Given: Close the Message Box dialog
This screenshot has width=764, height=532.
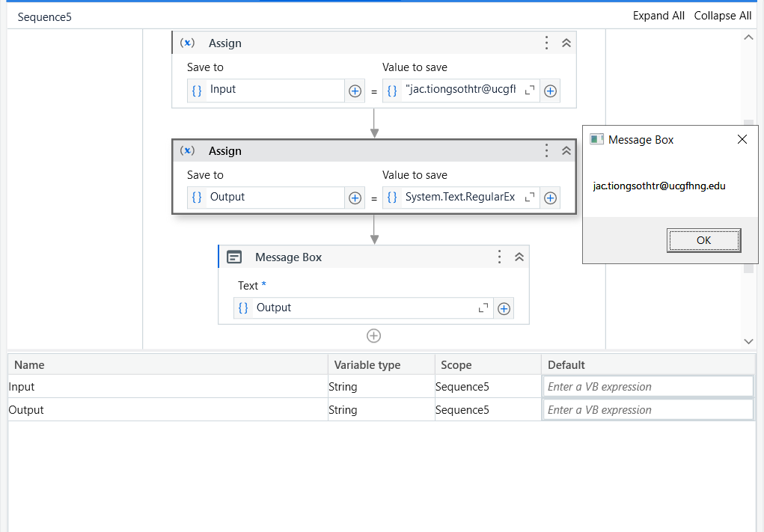Looking at the screenshot, I should click(742, 139).
